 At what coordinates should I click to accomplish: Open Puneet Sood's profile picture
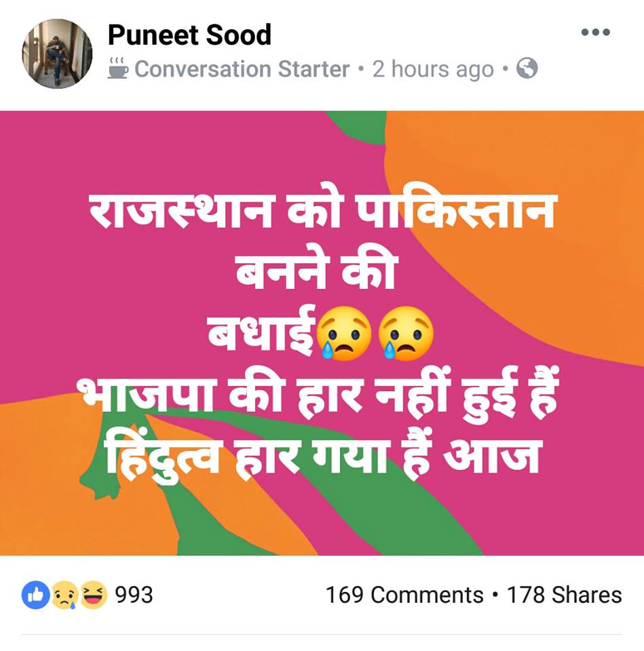click(57, 54)
